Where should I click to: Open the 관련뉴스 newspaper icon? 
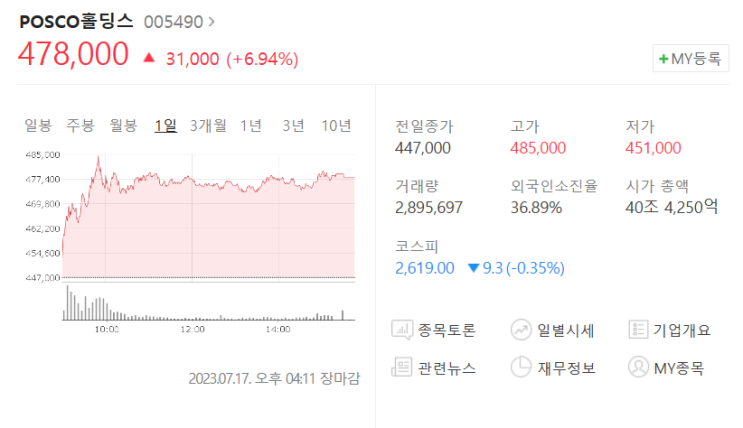(402, 367)
